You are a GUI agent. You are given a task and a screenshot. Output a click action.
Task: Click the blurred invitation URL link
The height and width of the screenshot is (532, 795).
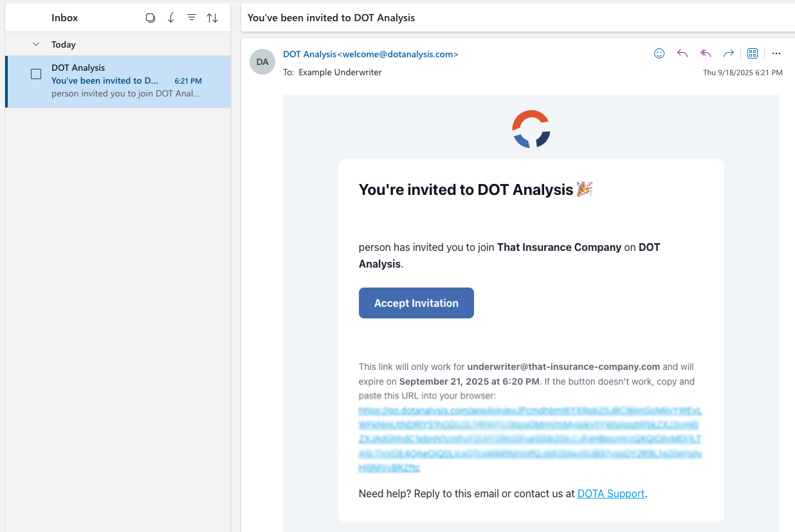pos(530,439)
